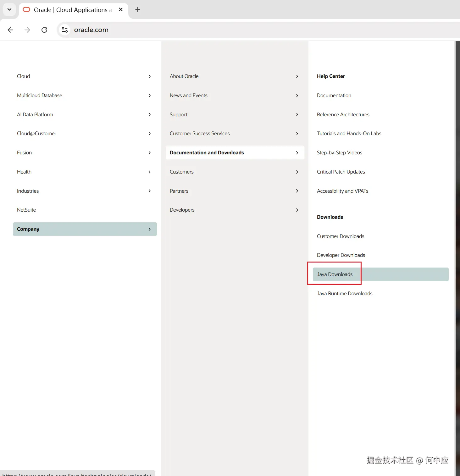460x476 pixels.
Task: Open Tutorials and Hands-On Labs link
Action: 349,134
